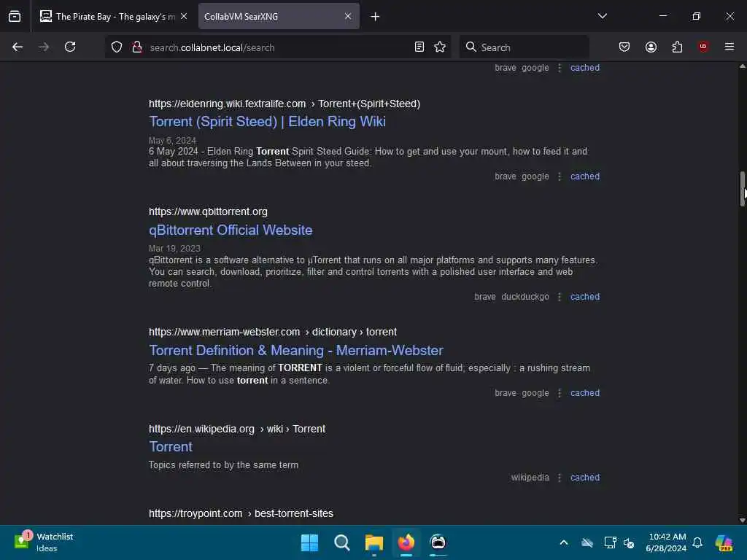Focus the address bar URL field
This screenshot has width=747, height=560.
point(279,47)
